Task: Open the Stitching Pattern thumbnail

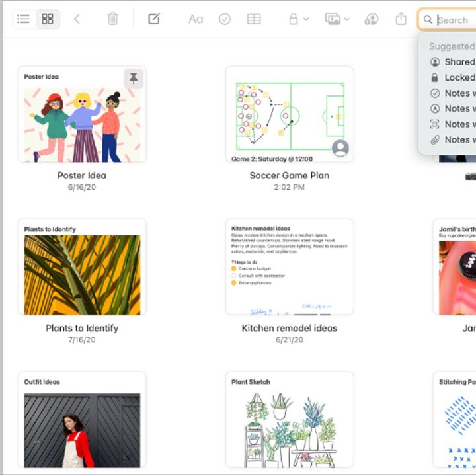Action: tap(454, 420)
